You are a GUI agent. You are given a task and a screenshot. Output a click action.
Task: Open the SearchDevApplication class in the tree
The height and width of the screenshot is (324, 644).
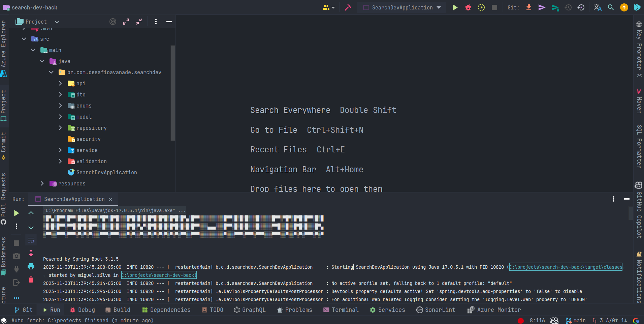pos(102,172)
